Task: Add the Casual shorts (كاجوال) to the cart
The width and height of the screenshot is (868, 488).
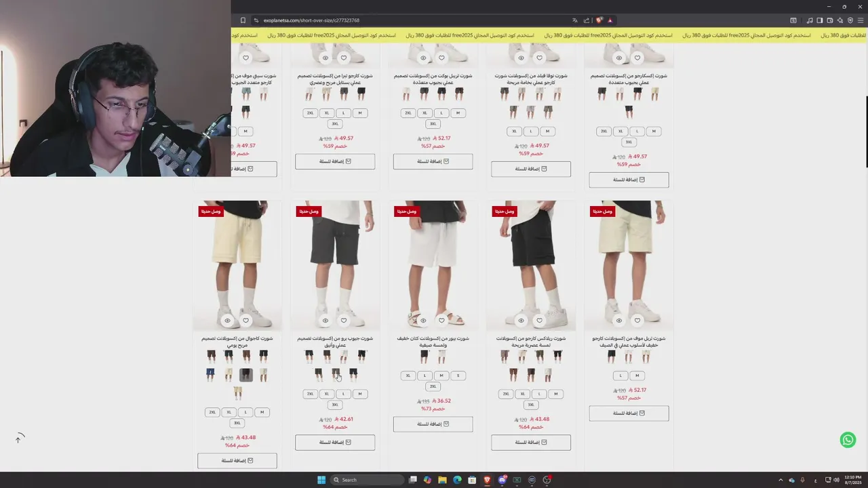Action: [x=237, y=461]
